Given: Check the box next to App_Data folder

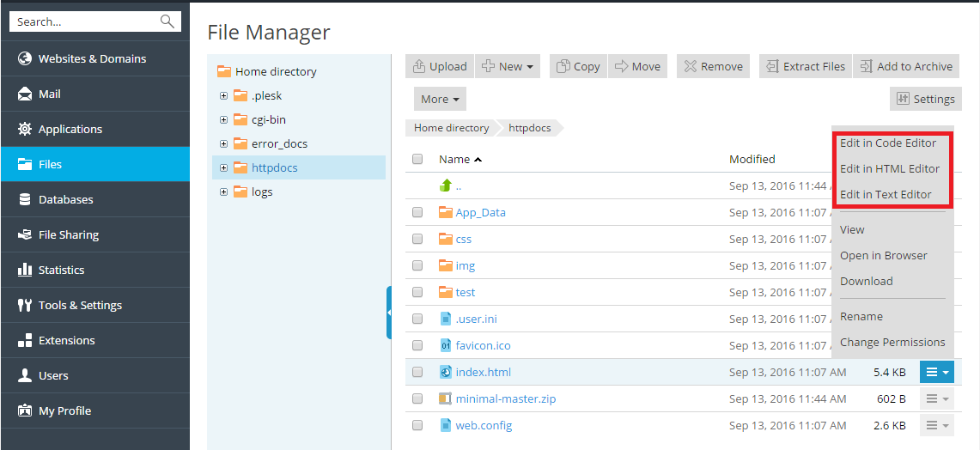Looking at the screenshot, I should [x=417, y=212].
